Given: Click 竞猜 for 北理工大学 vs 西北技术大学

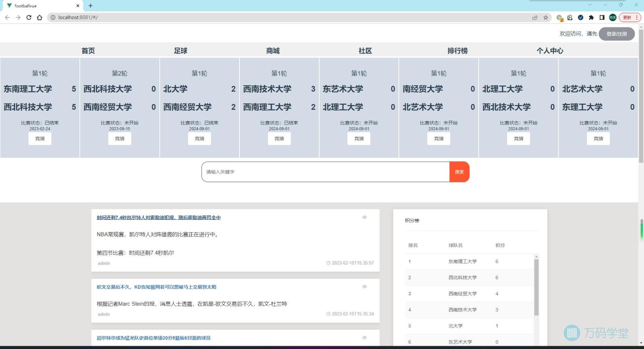Looking at the screenshot, I should [x=518, y=138].
